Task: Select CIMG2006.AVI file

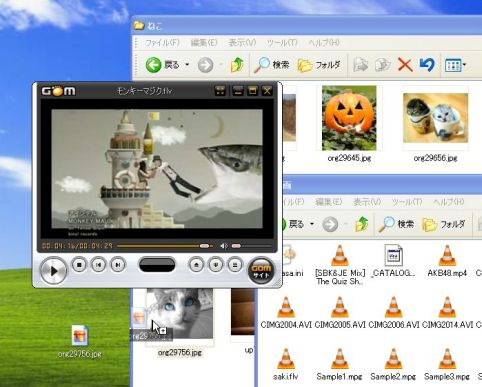Action: coord(393,313)
